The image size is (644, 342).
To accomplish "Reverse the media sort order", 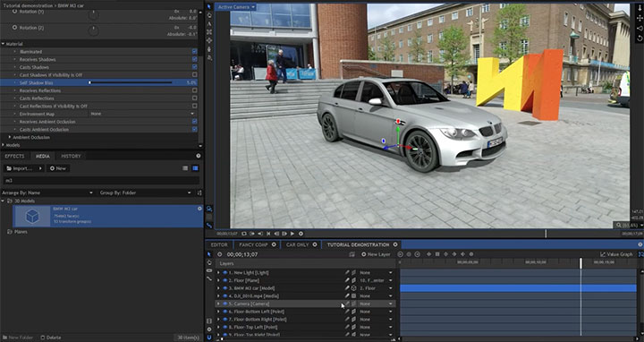I will click(199, 192).
